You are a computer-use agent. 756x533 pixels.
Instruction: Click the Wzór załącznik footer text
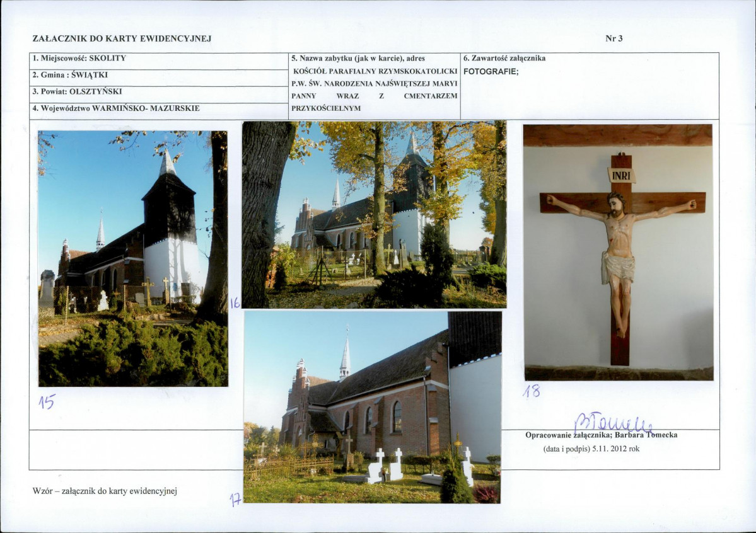click(x=105, y=491)
